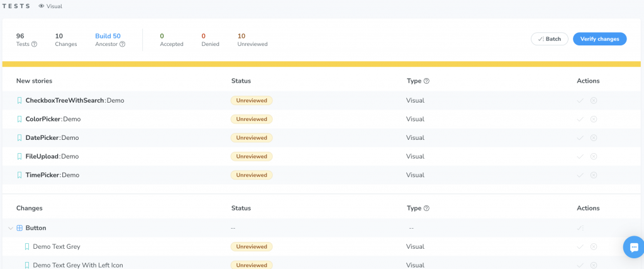Deny the TimePicker Demo story
The image size is (644, 269).
tap(594, 175)
